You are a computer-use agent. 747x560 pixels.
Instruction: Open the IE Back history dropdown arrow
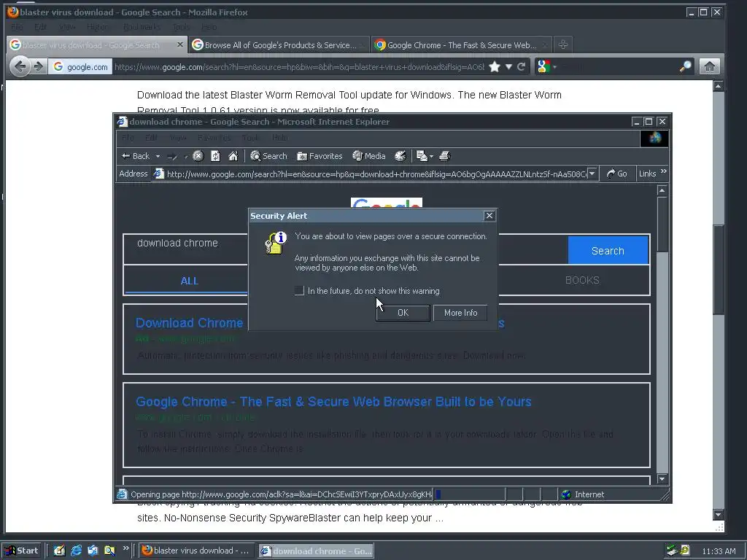pyautogui.click(x=158, y=156)
